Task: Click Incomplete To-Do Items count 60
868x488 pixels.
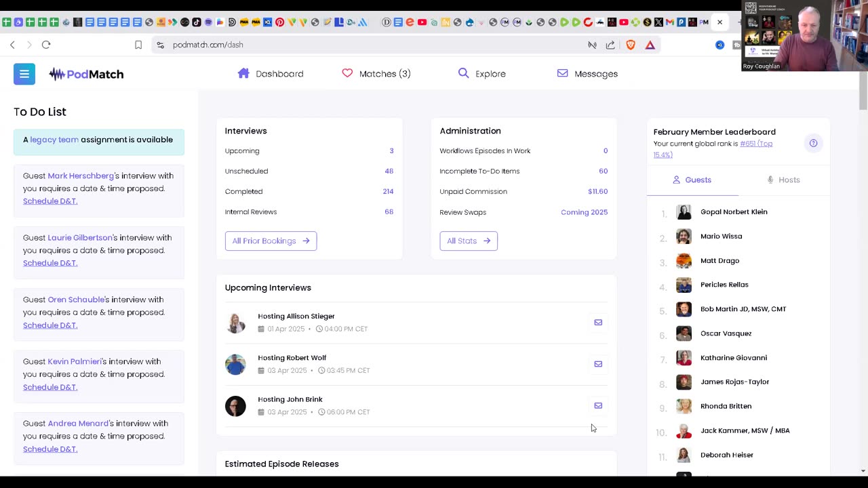Action: [x=603, y=171]
